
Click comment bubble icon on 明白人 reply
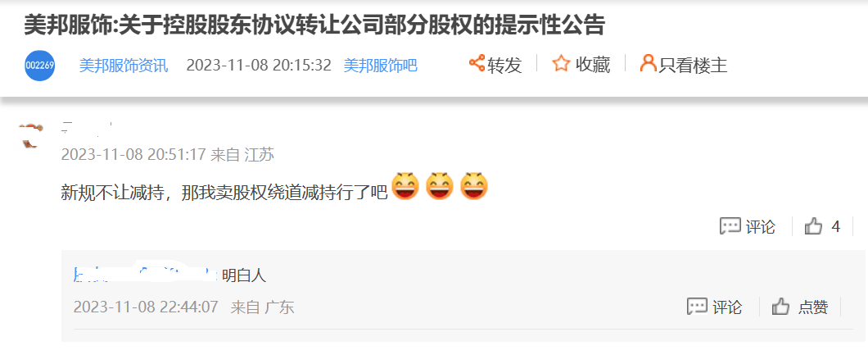[x=698, y=307]
